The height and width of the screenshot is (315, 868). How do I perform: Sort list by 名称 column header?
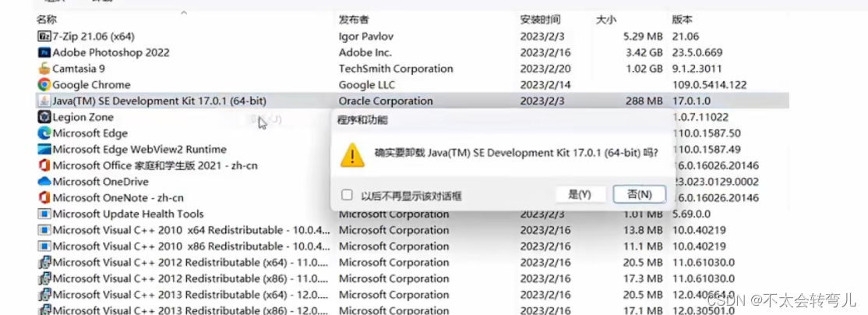47,20
